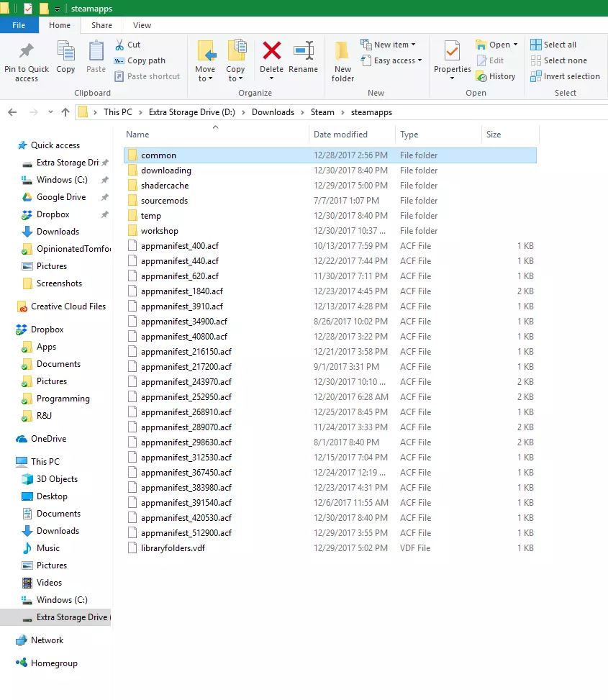Viewport: 608px width, 700px height.
Task: Click the 3D Objects icon
Action: coord(27,479)
